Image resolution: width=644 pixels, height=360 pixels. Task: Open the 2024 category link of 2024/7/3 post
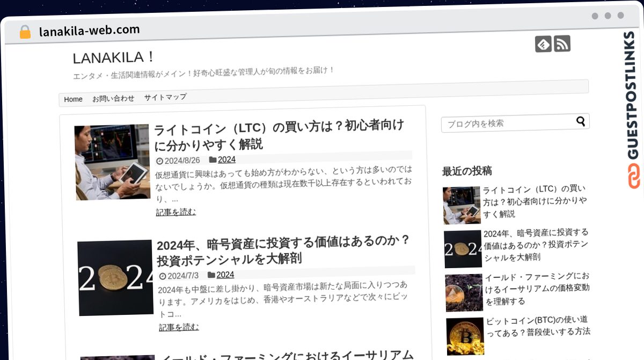coord(225,275)
